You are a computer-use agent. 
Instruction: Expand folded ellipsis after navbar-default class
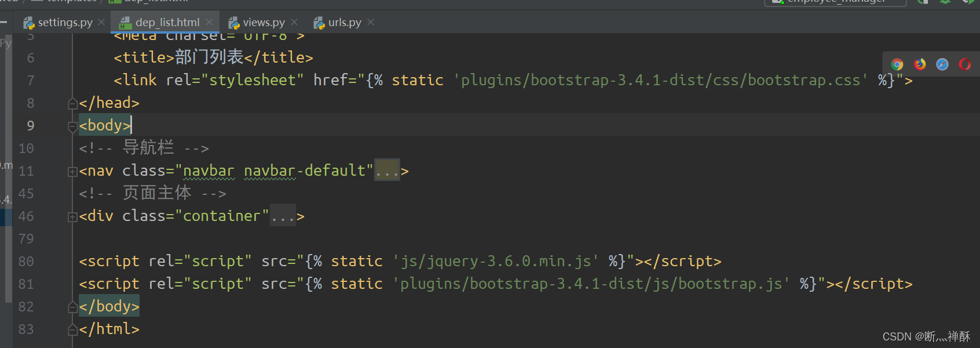387,171
